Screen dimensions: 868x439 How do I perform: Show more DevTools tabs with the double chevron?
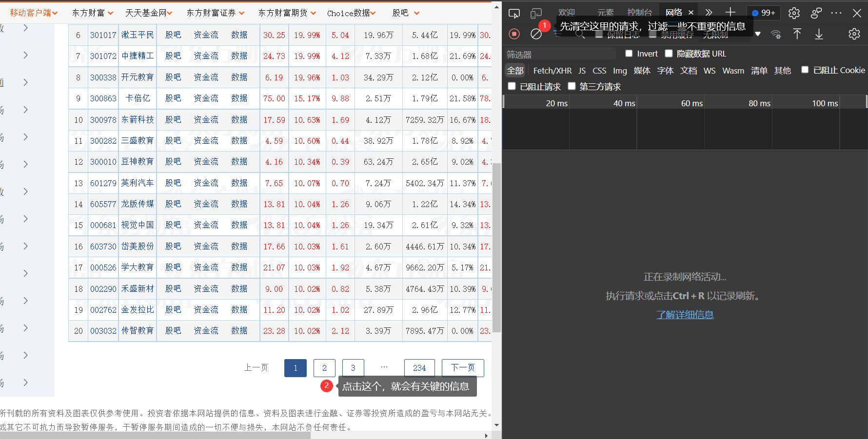[709, 13]
